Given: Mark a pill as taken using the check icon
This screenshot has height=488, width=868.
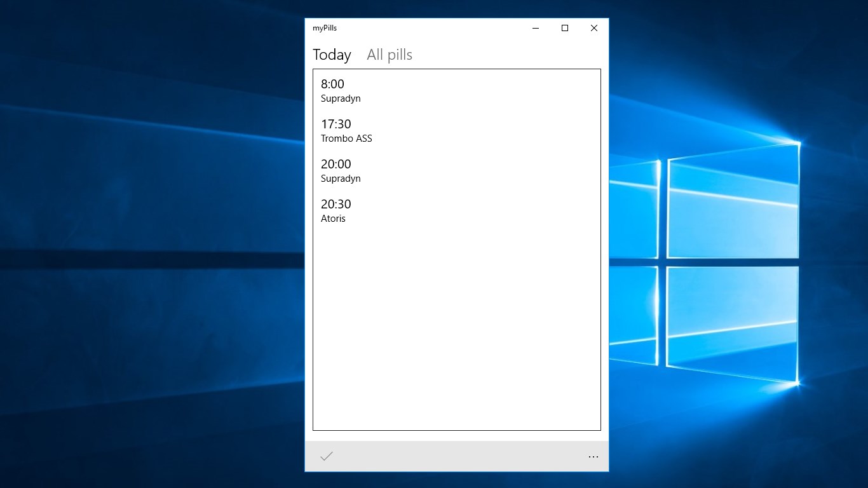Looking at the screenshot, I should [326, 456].
